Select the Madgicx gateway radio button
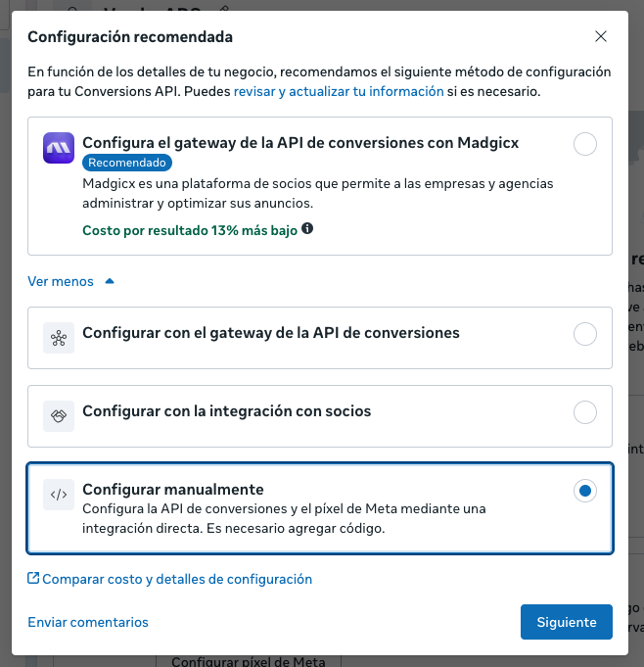 584,145
